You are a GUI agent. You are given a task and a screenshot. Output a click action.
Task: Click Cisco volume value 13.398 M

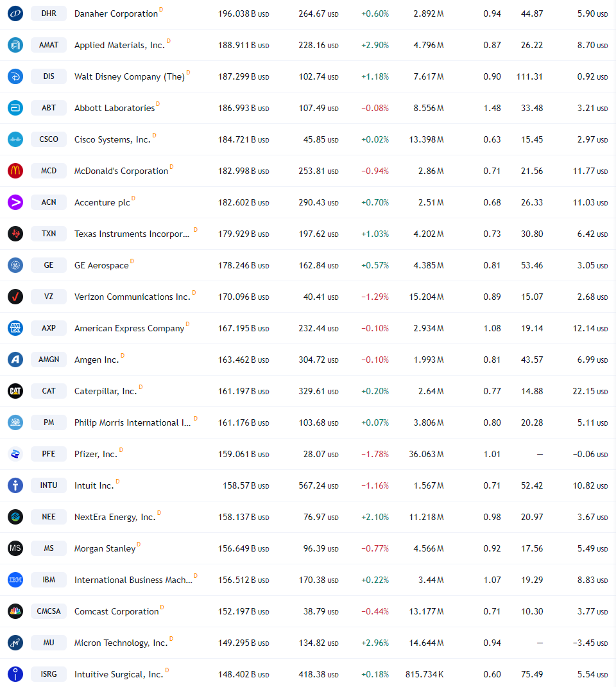coord(427,139)
